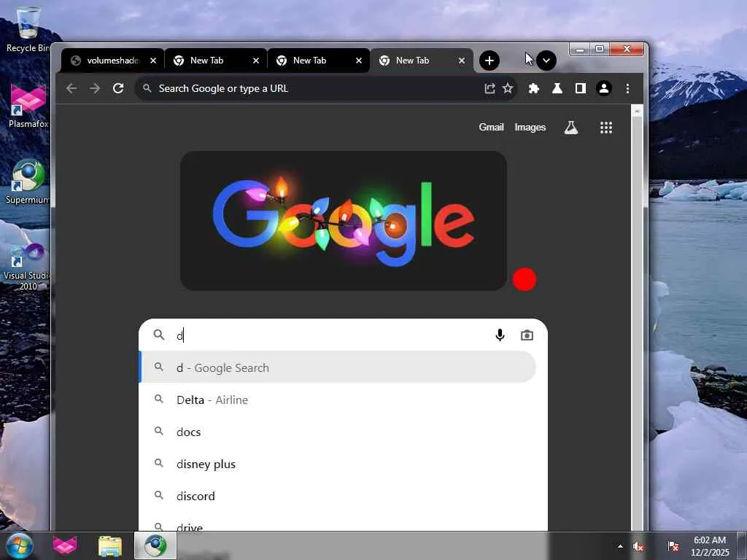Open the Google apps grid

tap(606, 127)
